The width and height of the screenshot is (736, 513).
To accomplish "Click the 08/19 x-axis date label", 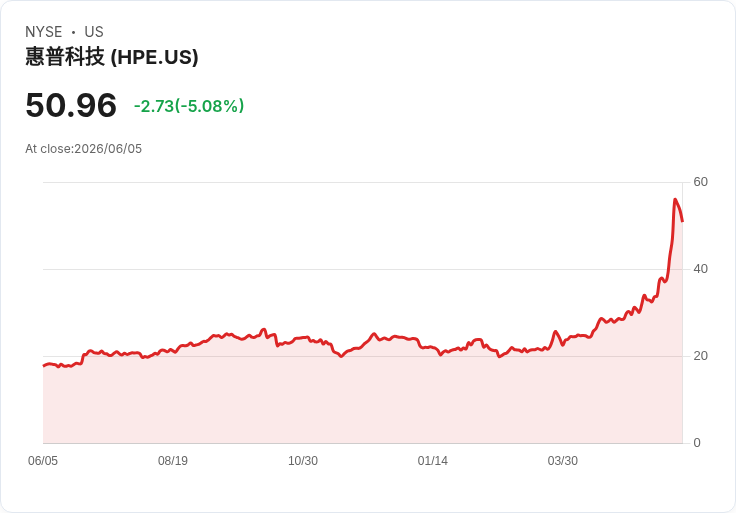I will [173, 461].
